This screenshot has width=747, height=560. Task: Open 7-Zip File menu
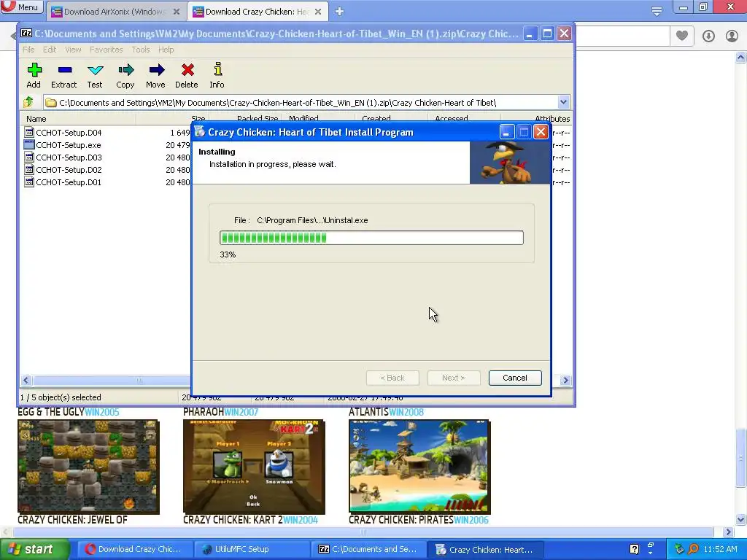(x=28, y=50)
